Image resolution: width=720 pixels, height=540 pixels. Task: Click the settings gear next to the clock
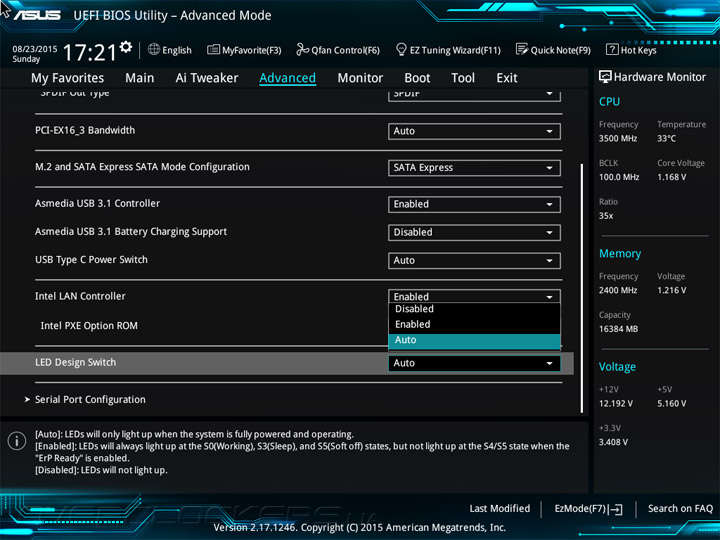coord(125,46)
